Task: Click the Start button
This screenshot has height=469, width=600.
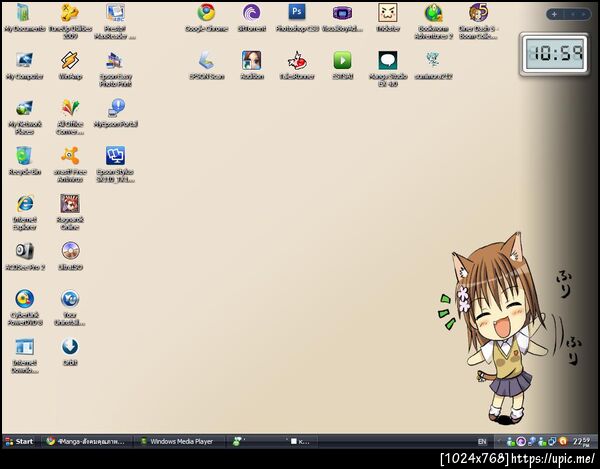Action: tap(19, 441)
